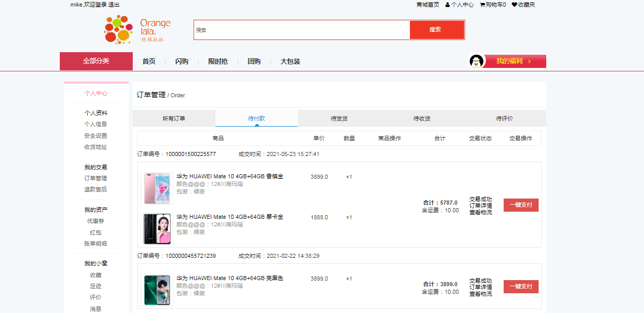Open 消息 in sidebar

(96, 308)
